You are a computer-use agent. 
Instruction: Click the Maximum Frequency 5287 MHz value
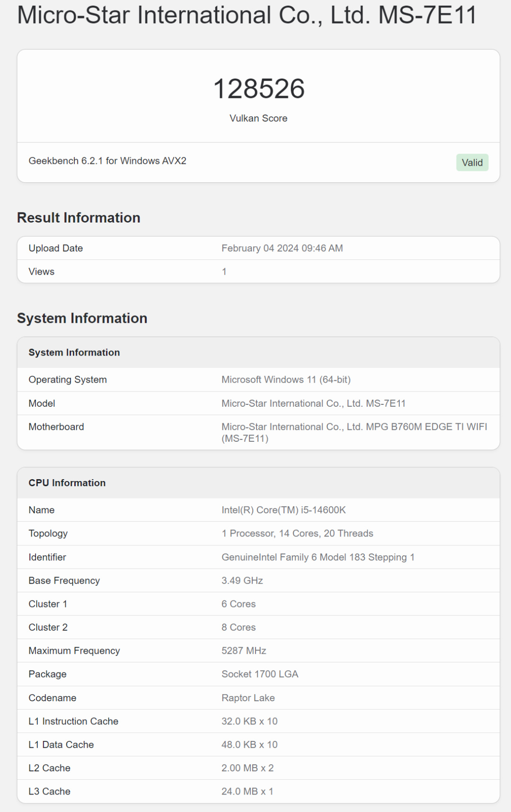point(244,651)
